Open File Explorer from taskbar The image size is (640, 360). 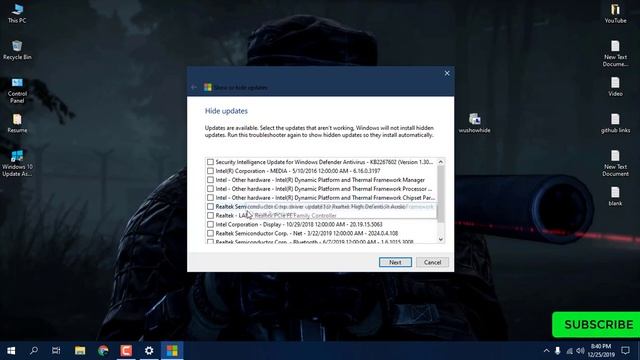pyautogui.click(x=80, y=351)
